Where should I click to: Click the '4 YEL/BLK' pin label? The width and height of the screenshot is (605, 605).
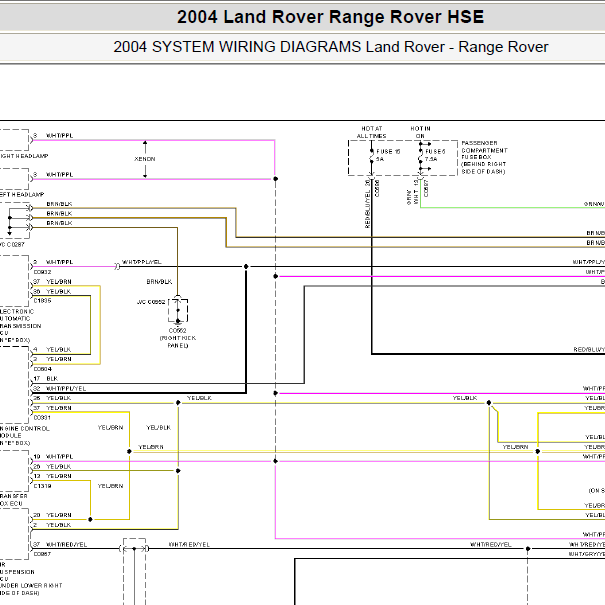(x=52, y=350)
